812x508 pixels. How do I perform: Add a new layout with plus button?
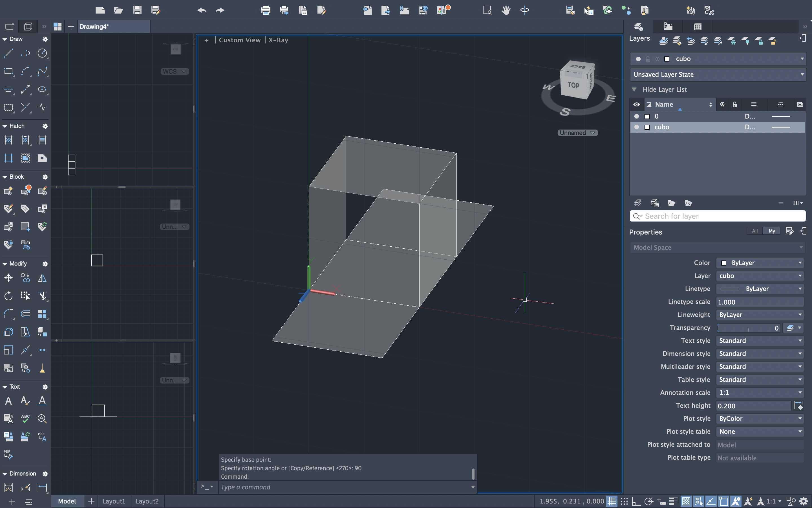pyautogui.click(x=91, y=501)
